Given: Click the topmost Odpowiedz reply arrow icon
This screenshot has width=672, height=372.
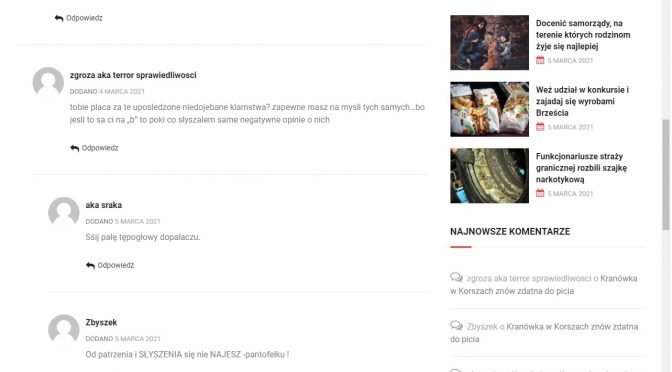Looking at the screenshot, I should tap(59, 18).
